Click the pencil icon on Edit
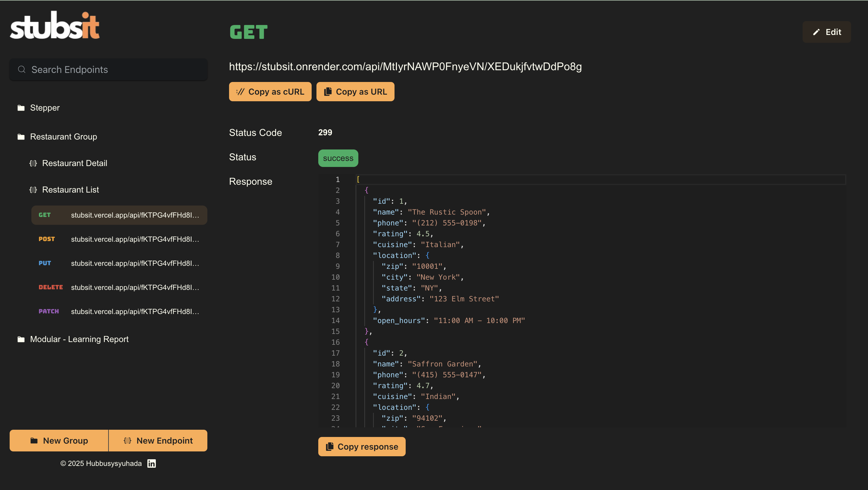The width and height of the screenshot is (868, 490). [x=816, y=32]
